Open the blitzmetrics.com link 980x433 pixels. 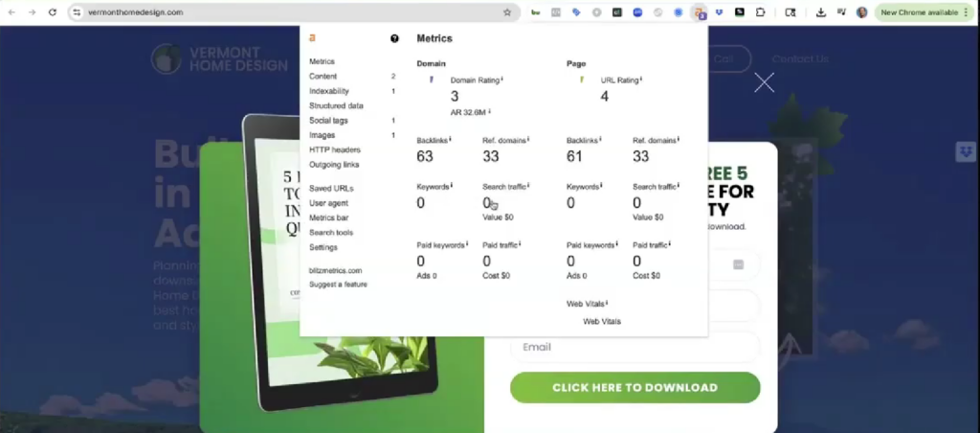tap(335, 270)
